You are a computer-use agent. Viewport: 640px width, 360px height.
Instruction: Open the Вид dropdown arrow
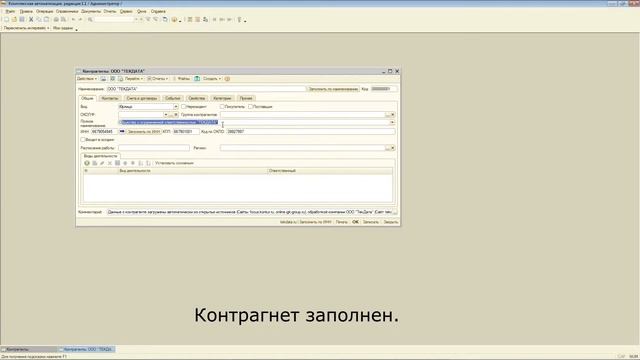coord(176,107)
